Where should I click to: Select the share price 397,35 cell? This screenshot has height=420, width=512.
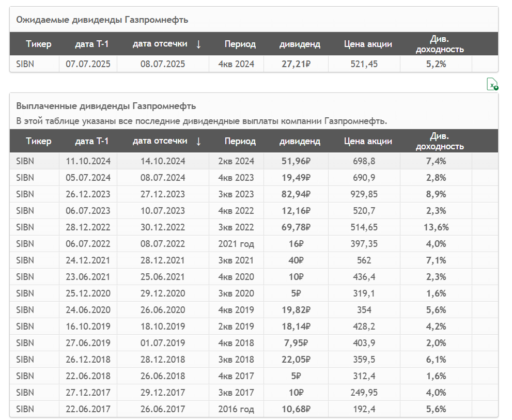(364, 244)
